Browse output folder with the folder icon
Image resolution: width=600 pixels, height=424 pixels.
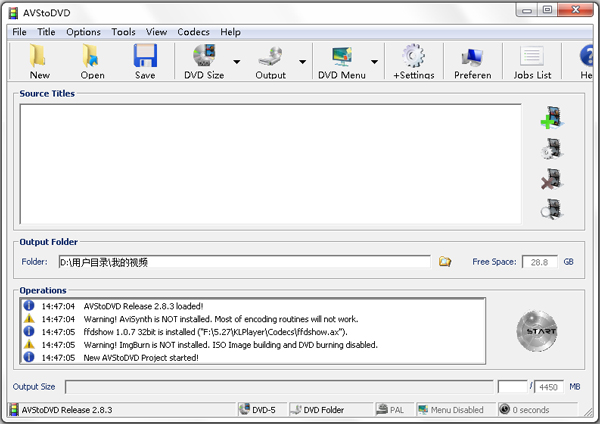[x=445, y=262]
